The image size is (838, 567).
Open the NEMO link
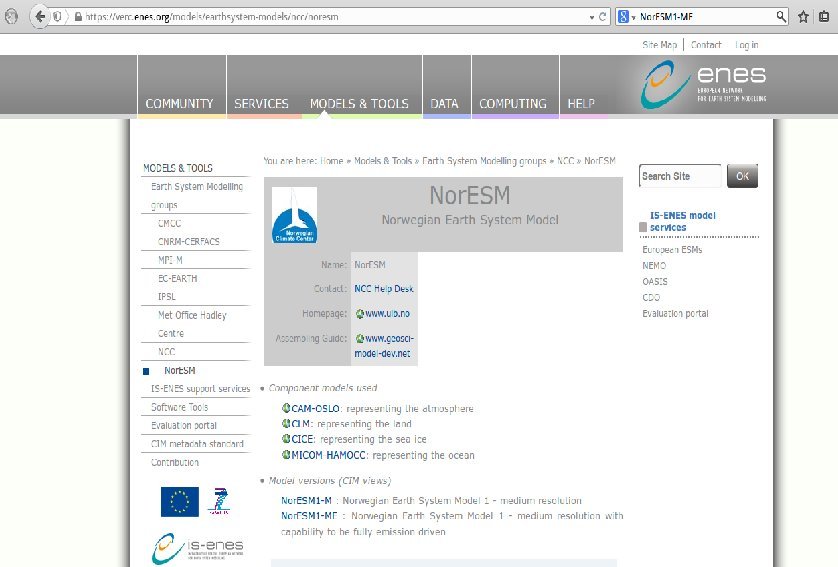coord(654,266)
